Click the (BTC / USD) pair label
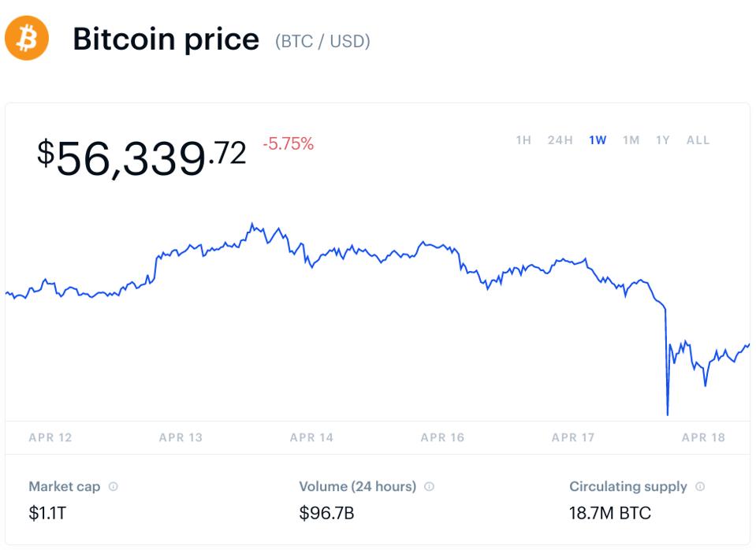This screenshot has width=756, height=550. click(x=322, y=41)
